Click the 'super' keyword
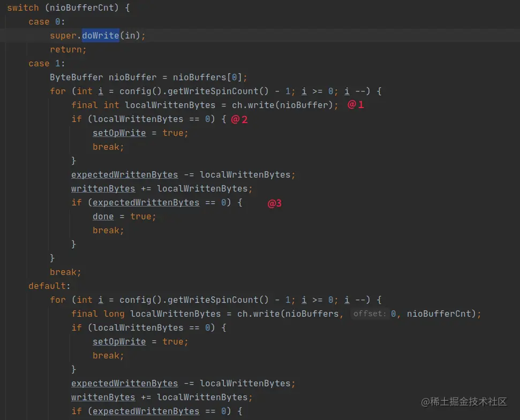The image size is (520, 420). [x=63, y=35]
